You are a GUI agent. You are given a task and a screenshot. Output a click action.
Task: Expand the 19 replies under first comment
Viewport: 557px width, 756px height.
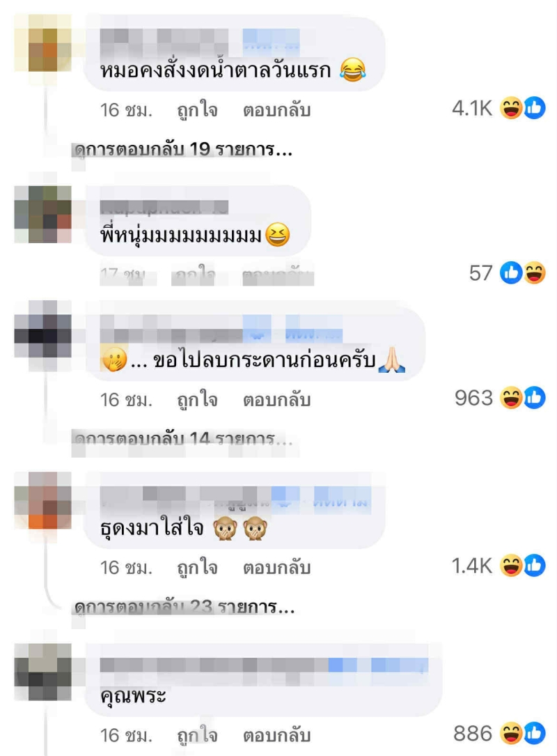(x=183, y=150)
